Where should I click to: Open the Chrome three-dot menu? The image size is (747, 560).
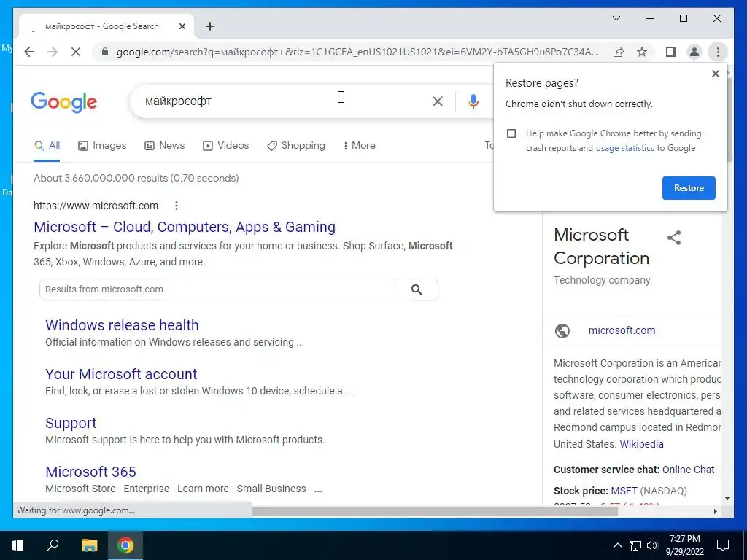click(x=718, y=52)
